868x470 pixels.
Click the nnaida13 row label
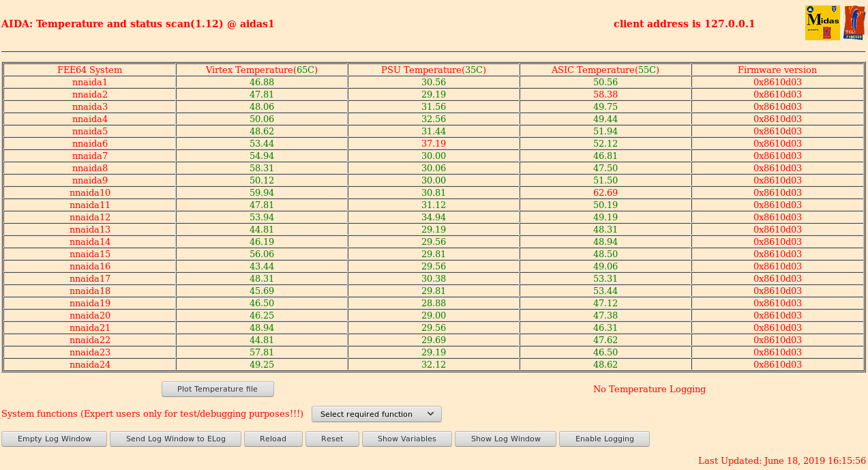click(90, 229)
